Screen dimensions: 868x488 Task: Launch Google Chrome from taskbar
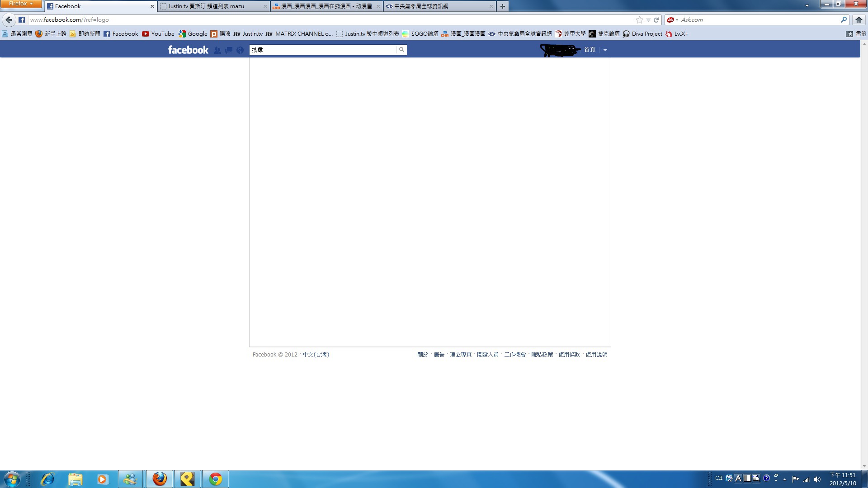coord(216,479)
